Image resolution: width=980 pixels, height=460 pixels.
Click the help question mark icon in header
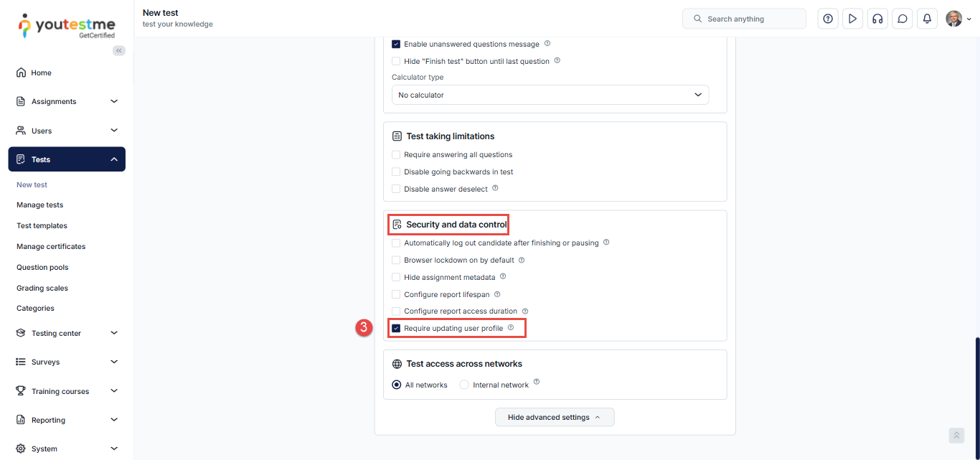(828, 19)
